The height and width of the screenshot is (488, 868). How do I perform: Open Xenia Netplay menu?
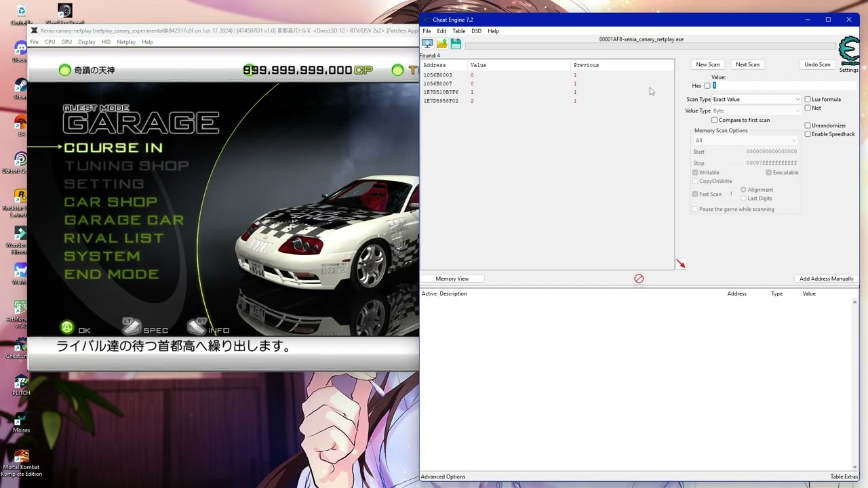coord(126,42)
